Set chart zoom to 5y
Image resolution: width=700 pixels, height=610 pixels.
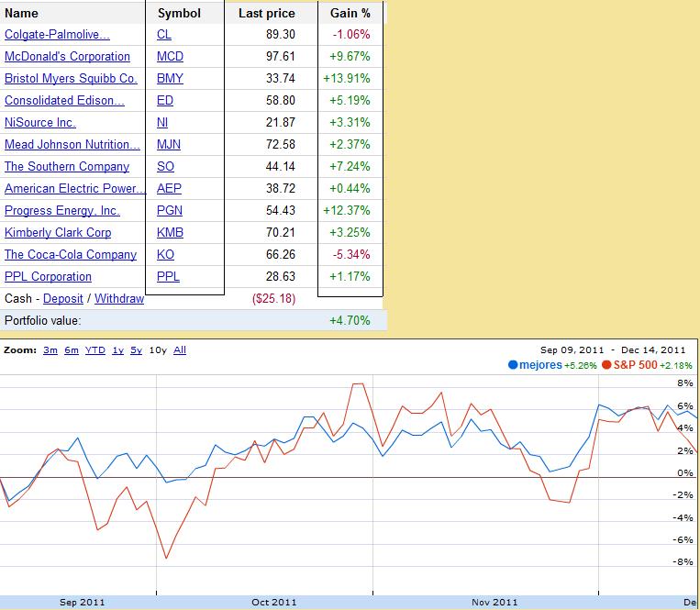[136, 350]
